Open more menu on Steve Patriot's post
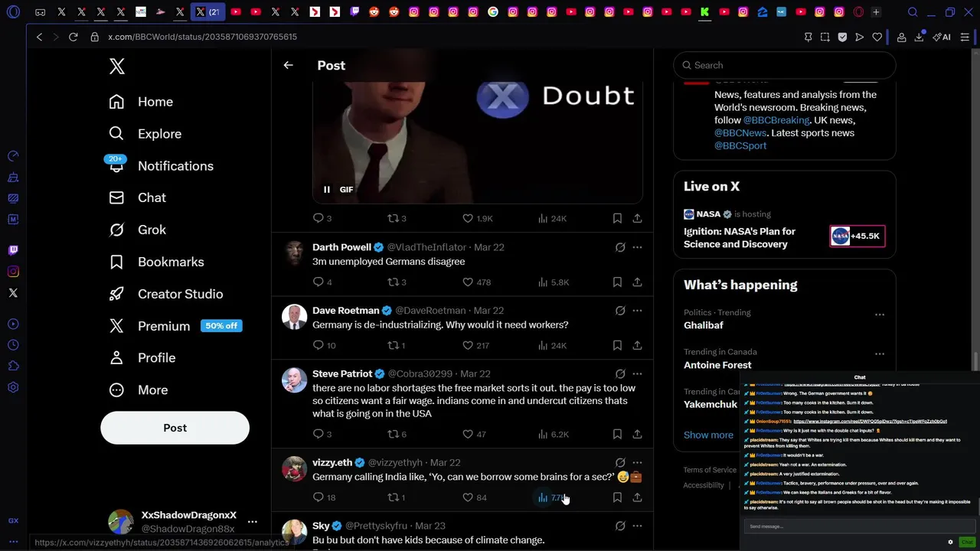The width and height of the screenshot is (980, 551). point(637,374)
